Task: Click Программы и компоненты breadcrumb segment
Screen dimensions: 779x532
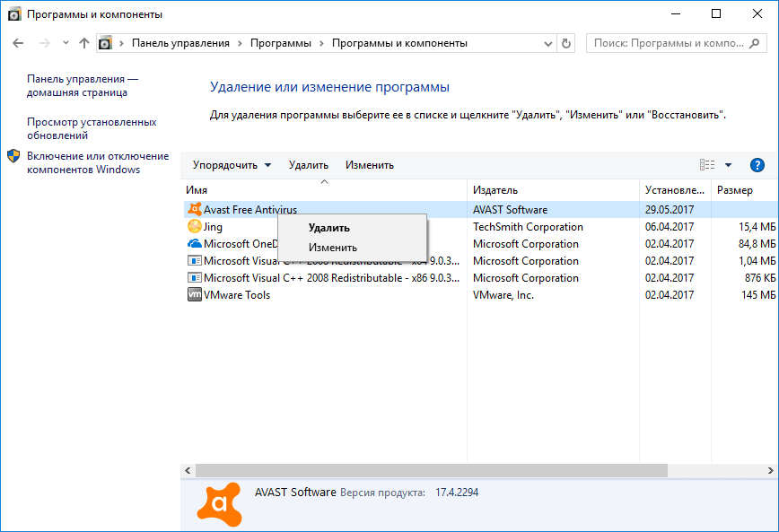Action: (399, 43)
